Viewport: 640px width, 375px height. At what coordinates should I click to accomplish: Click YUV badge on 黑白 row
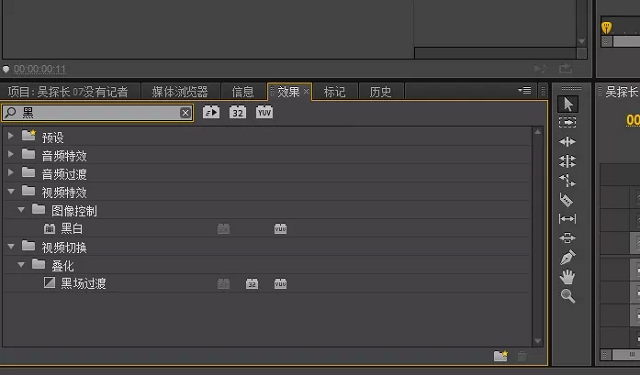coord(280,229)
